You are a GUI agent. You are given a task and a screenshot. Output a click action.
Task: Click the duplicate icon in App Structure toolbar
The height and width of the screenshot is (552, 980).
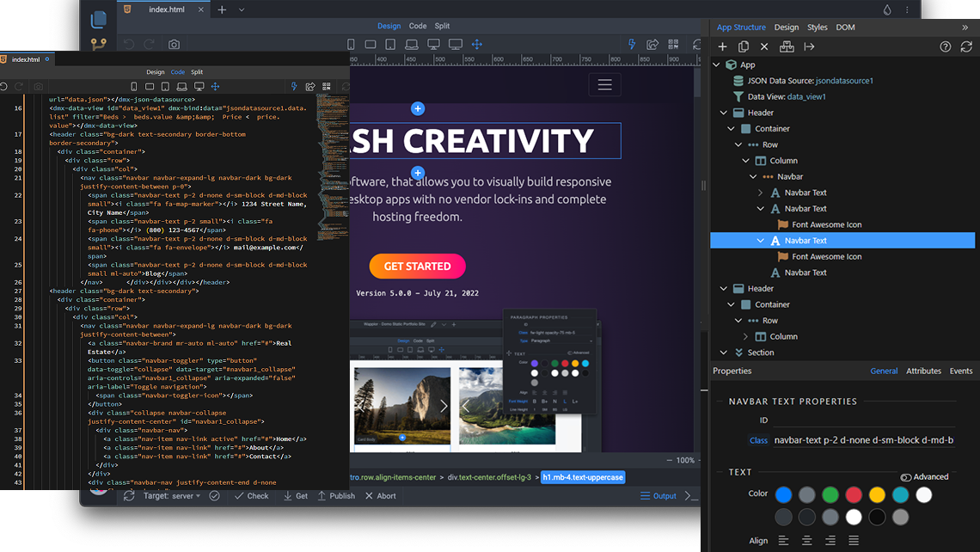click(x=744, y=46)
